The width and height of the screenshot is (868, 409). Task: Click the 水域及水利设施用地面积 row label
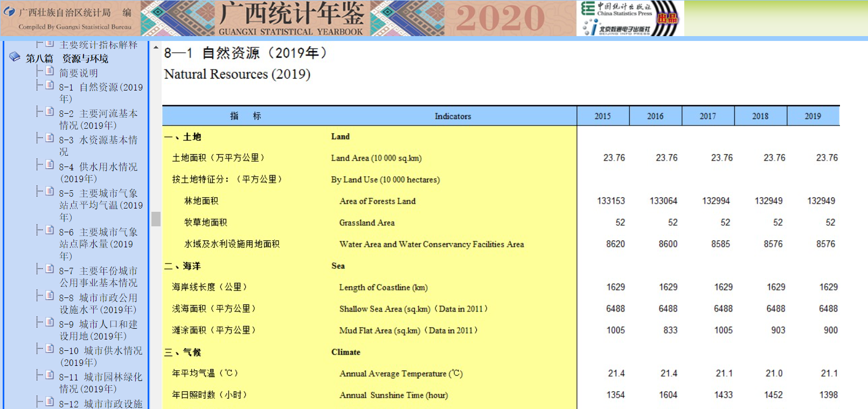(x=232, y=244)
